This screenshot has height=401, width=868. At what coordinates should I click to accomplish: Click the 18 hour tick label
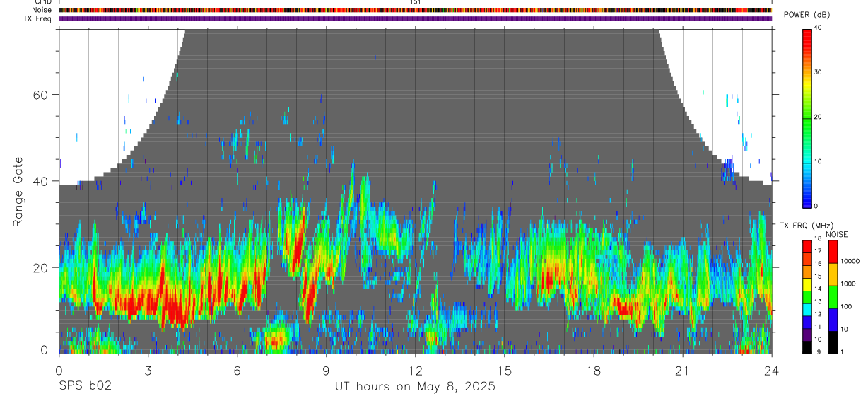click(x=594, y=370)
